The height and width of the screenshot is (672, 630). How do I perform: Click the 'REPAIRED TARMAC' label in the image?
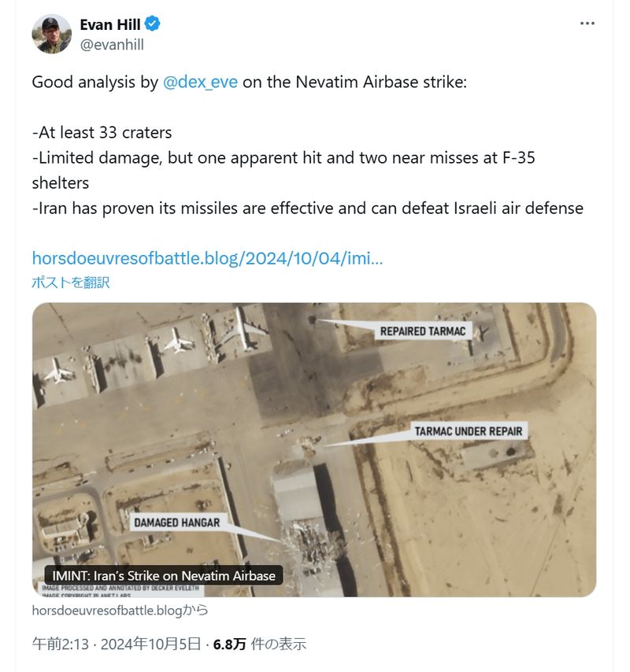[424, 331]
